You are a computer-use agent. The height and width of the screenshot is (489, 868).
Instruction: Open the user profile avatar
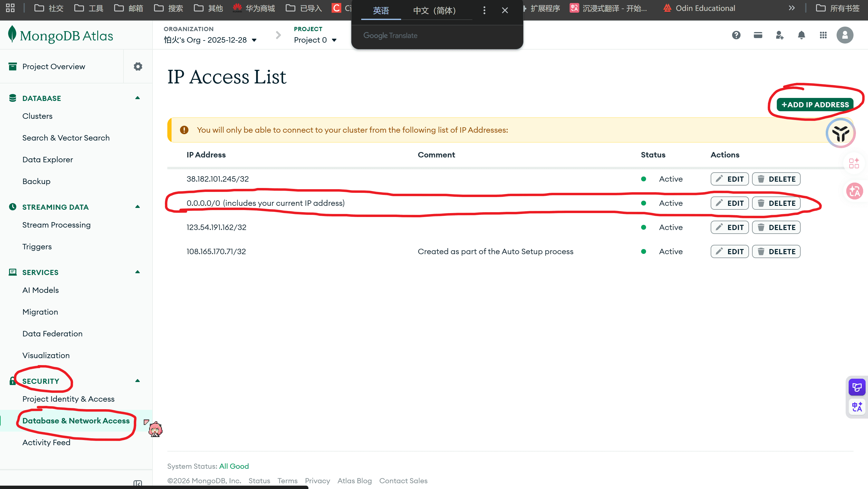click(845, 35)
